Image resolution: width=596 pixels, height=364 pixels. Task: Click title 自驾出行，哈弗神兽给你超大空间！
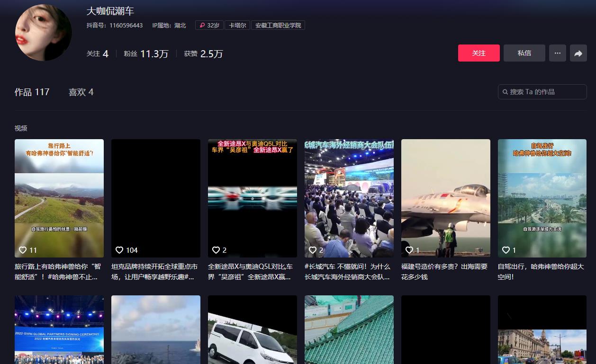tap(541, 272)
